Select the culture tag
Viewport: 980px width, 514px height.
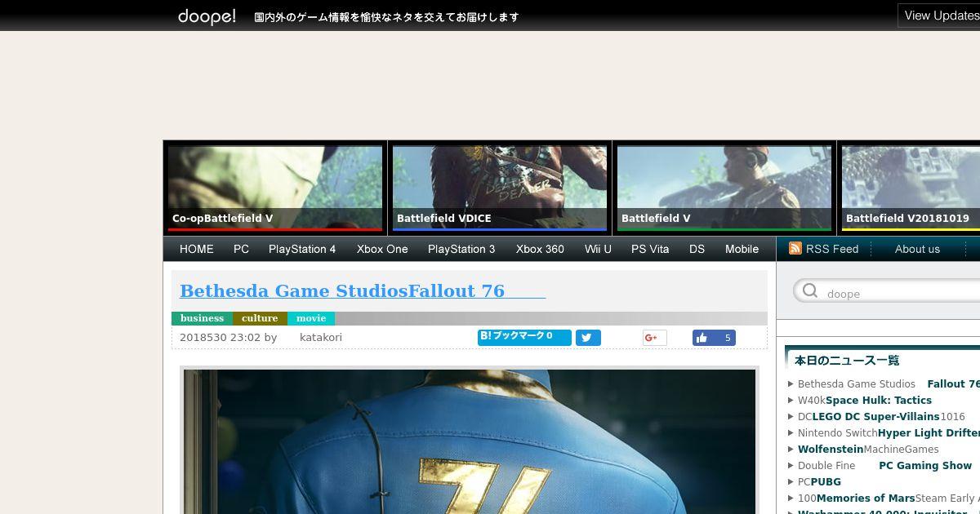[x=260, y=318]
